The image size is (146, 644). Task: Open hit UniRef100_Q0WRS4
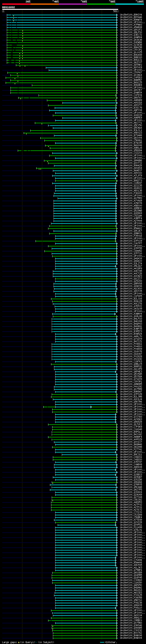(131, 93)
